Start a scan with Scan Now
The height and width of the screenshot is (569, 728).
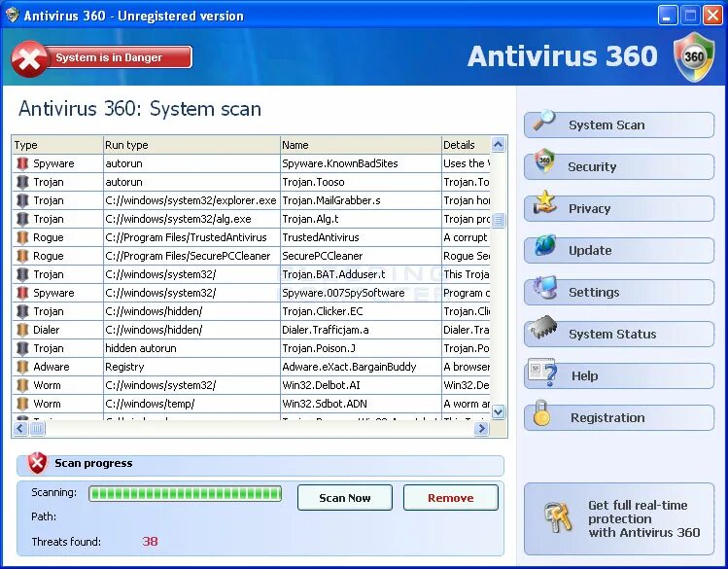pos(345,498)
